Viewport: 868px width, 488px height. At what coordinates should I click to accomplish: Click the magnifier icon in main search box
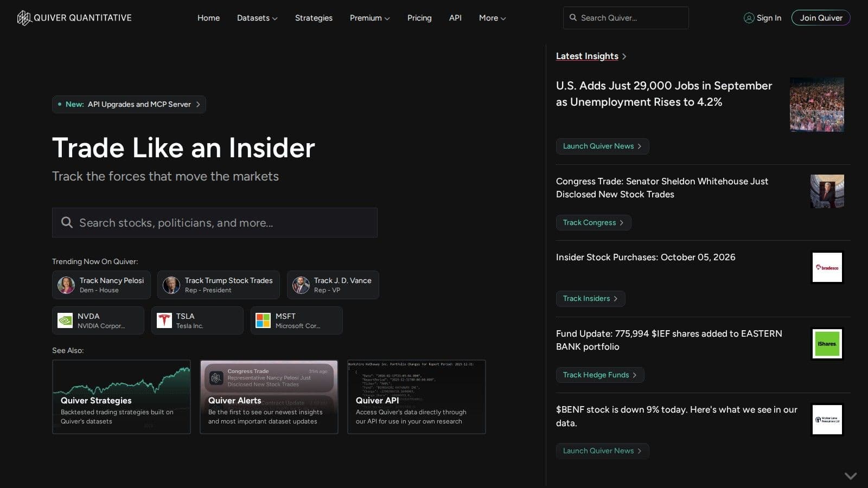[x=67, y=222]
